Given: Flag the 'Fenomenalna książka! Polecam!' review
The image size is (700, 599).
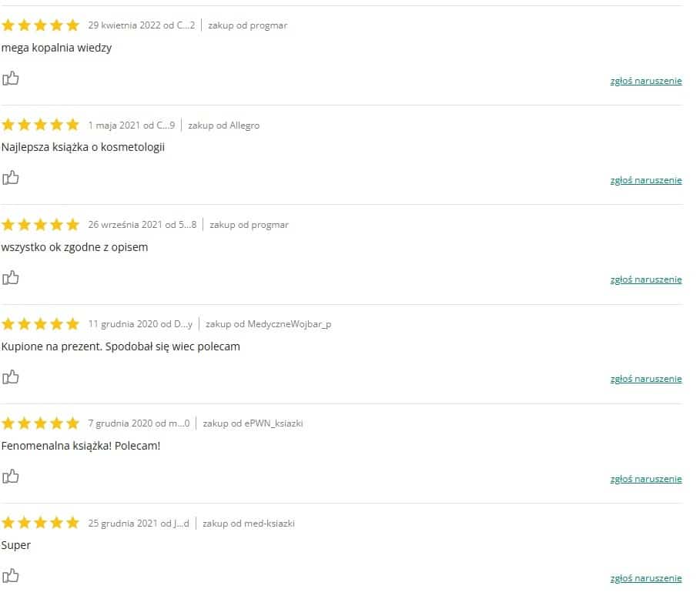Looking at the screenshot, I should [645, 479].
